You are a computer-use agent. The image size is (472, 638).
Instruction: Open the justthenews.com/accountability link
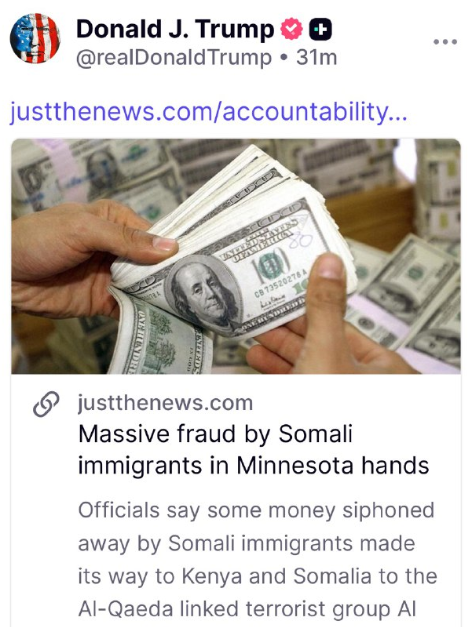[208, 112]
